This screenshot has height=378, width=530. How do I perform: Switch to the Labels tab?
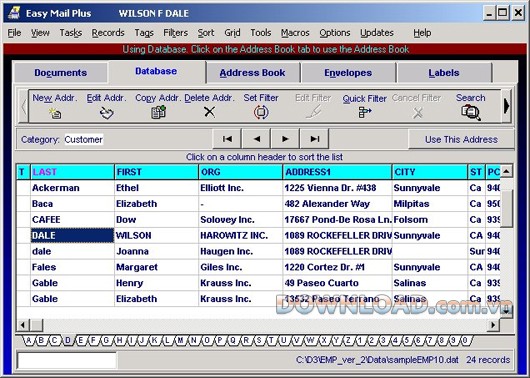444,73
